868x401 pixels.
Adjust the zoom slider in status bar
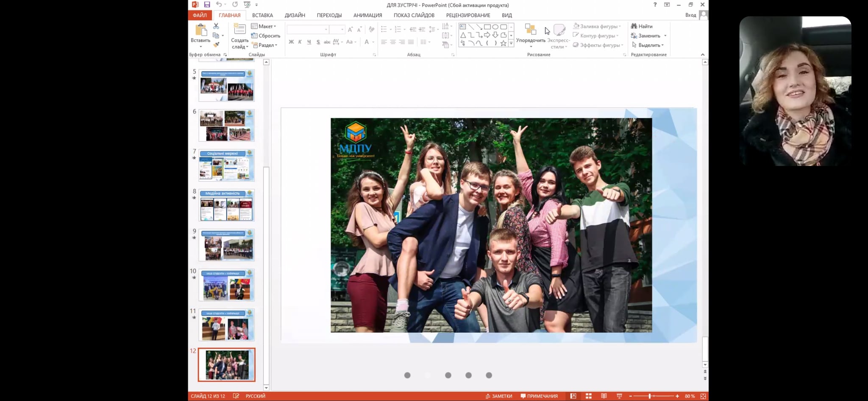(x=650, y=396)
